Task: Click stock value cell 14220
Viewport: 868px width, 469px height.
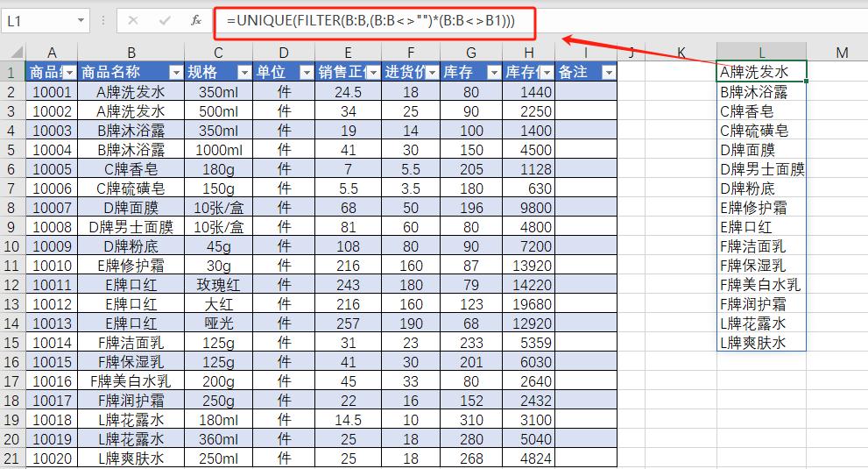Action: pyautogui.click(x=529, y=285)
